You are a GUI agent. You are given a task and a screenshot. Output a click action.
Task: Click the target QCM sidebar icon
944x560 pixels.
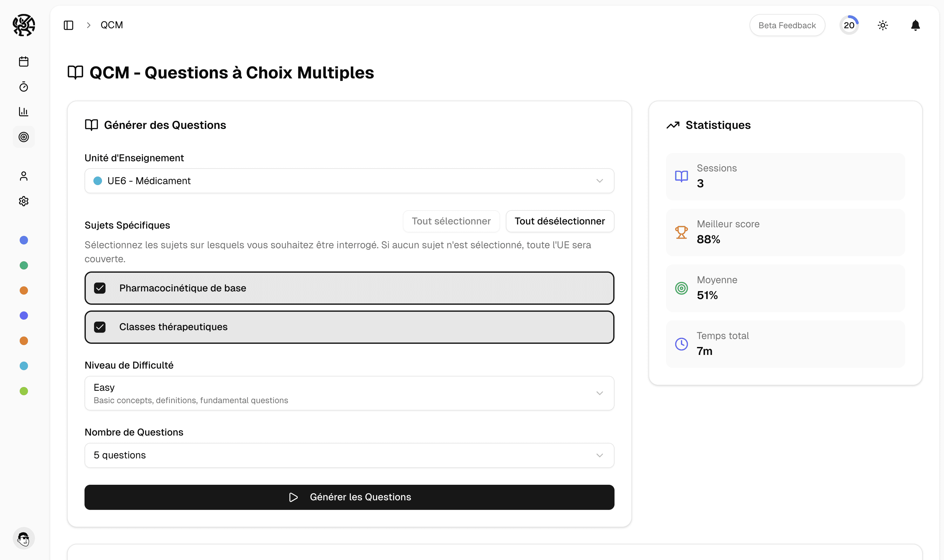coord(24,137)
